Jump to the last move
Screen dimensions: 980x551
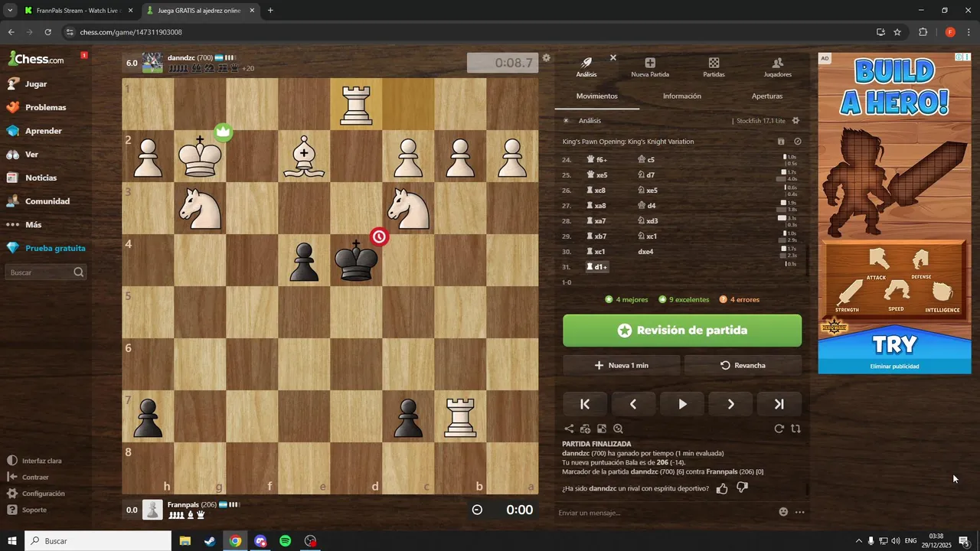(779, 404)
